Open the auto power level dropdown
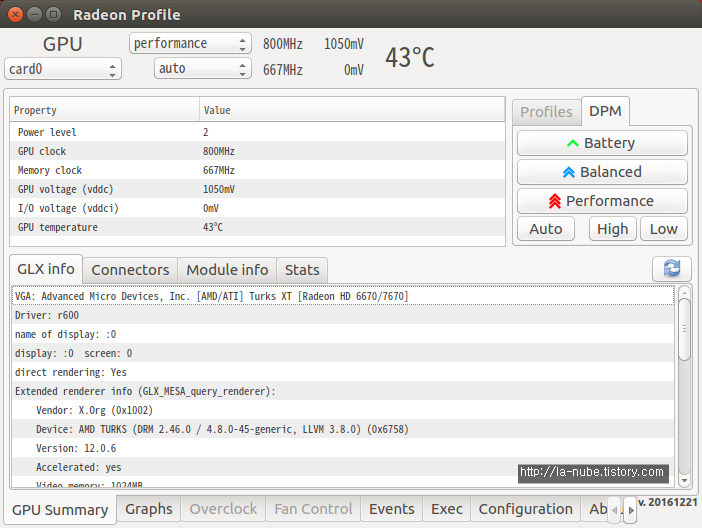 click(203, 69)
